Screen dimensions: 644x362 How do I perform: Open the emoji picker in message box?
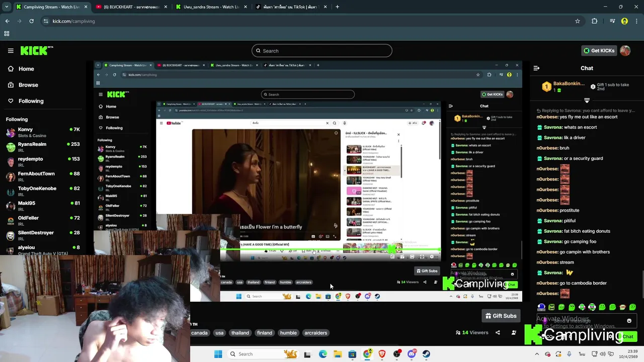629,321
